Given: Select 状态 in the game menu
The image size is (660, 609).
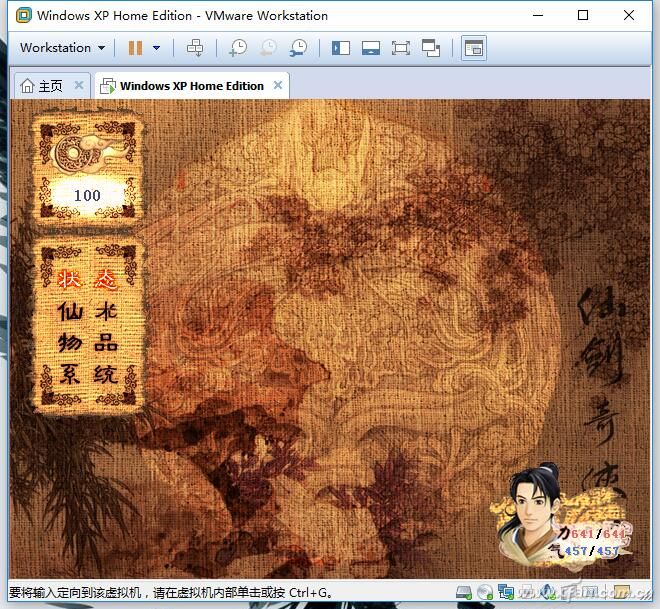Looking at the screenshot, I should click(x=88, y=279).
